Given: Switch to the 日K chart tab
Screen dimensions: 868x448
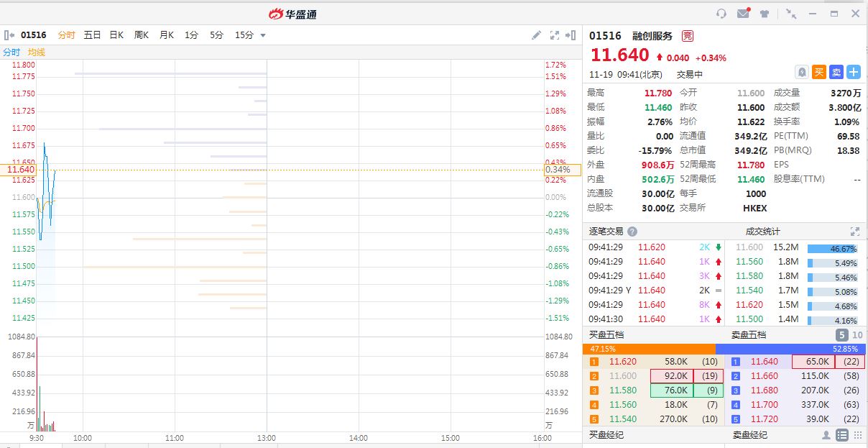Looking at the screenshot, I should pyautogui.click(x=116, y=35).
